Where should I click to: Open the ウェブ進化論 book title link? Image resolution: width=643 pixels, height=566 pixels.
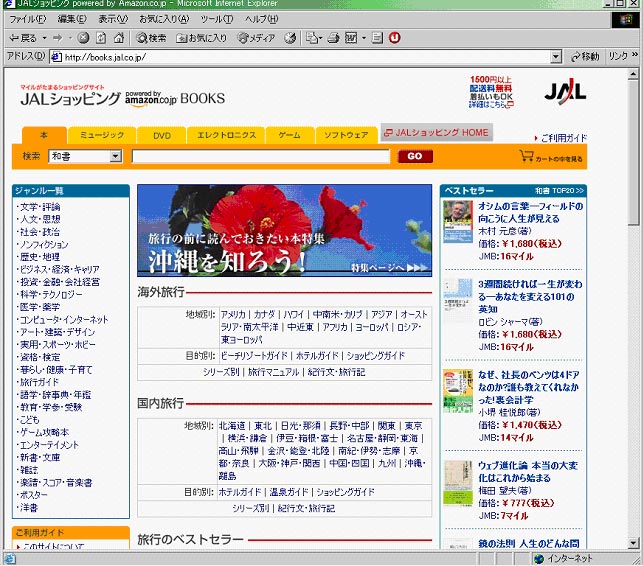tap(528, 472)
